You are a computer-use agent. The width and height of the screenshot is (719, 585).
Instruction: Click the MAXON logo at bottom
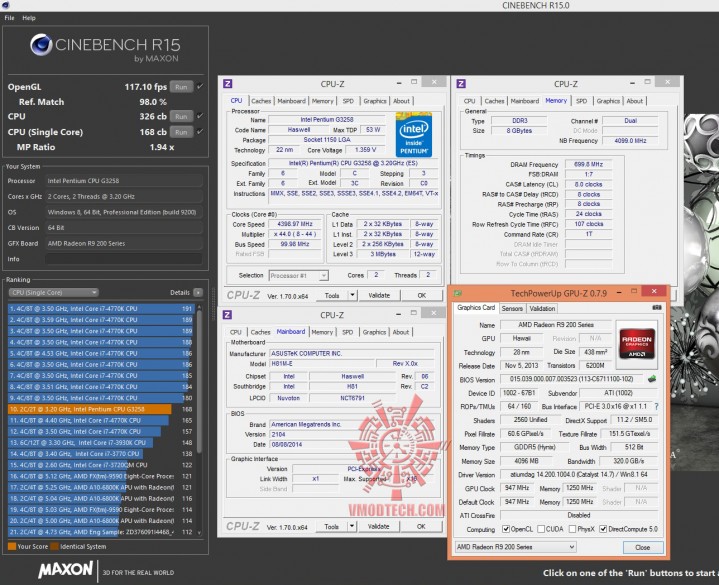click(x=66, y=570)
